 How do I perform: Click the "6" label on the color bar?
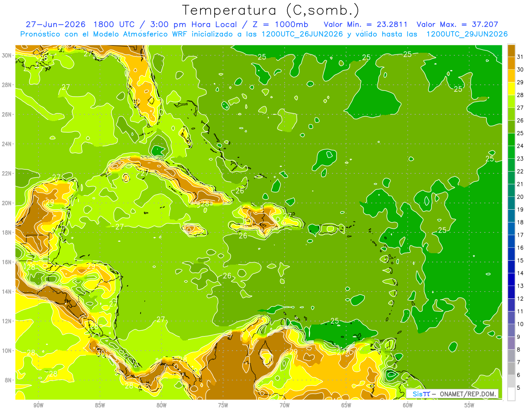click(x=519, y=375)
